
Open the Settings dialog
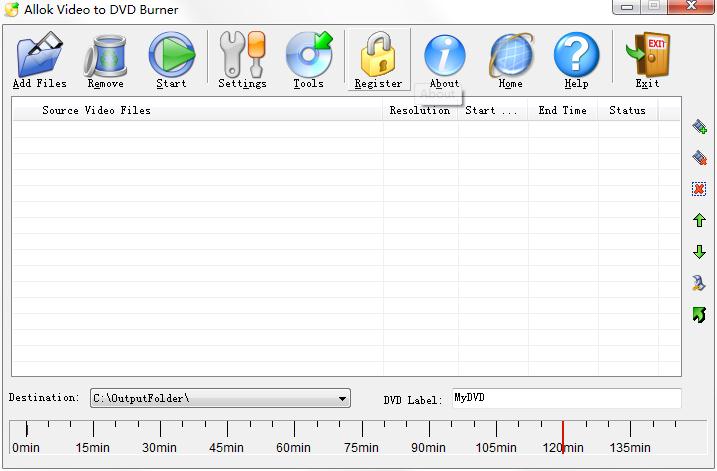click(x=242, y=59)
